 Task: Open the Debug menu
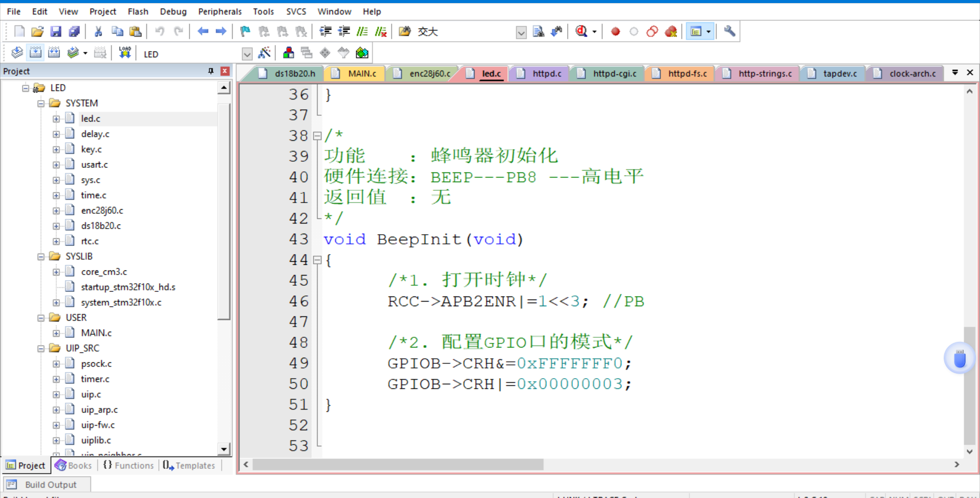[x=173, y=11]
